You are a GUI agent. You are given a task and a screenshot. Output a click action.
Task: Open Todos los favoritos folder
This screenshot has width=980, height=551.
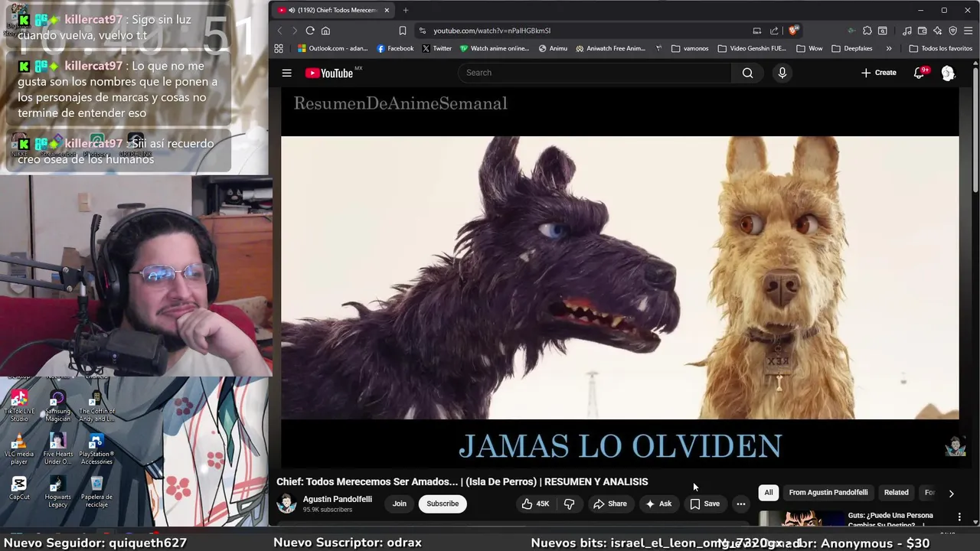tap(940, 48)
